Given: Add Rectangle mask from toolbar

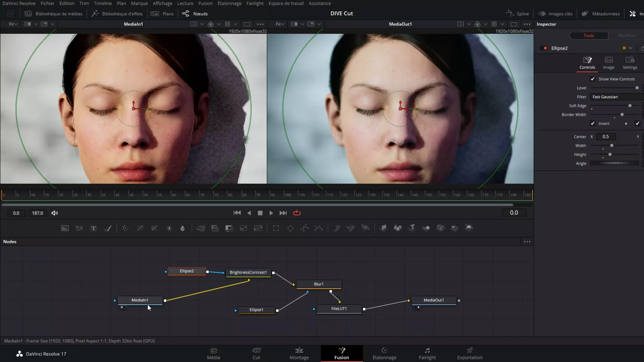Looking at the screenshot, I should (276, 228).
